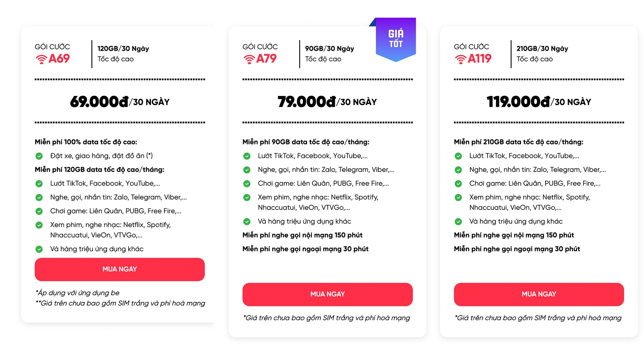Toggle the checkmark for Zalo, Telegram, Viber in A69
The width and height of the screenshot is (644, 351).
click(39, 197)
